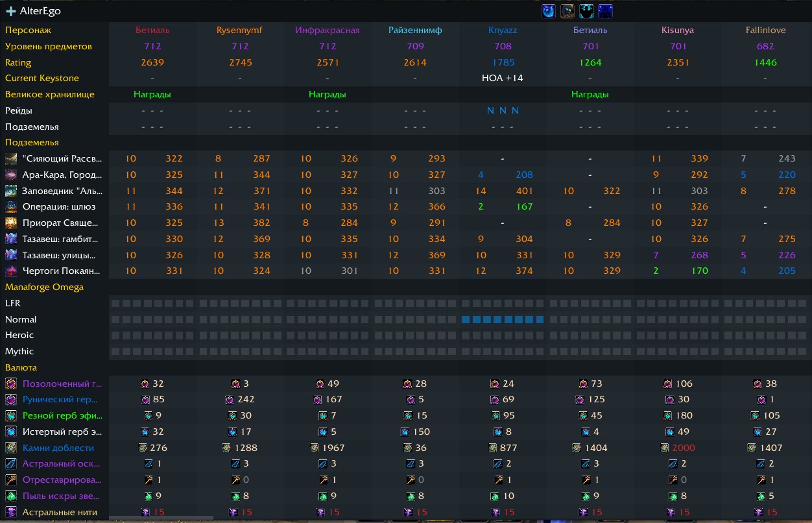Select the Rysennymf character column header
Screen dimensions: 812x523
pos(240,30)
